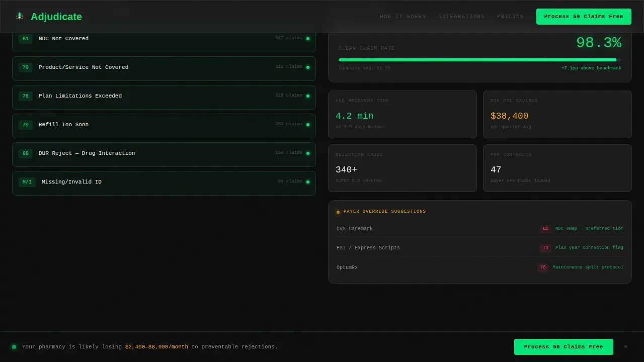Click header Process 50 Claims Free button
Viewport: 644px width, 362px height.
tap(584, 17)
